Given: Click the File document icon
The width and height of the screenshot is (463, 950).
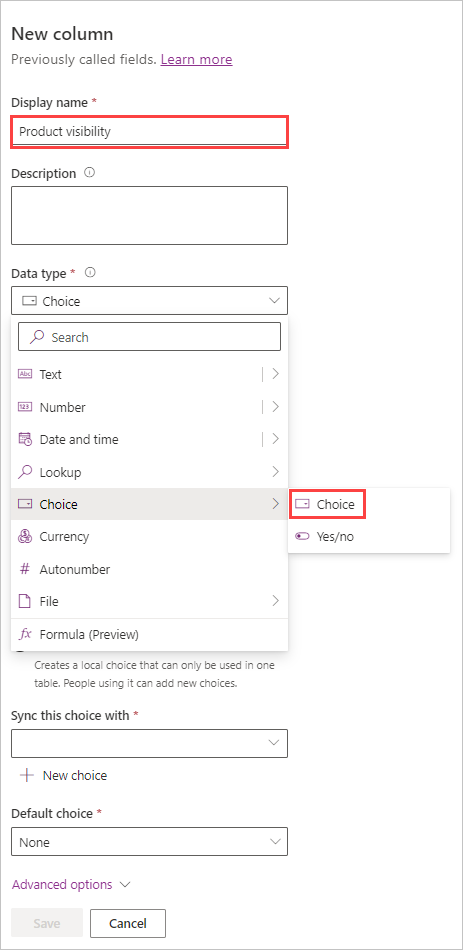Looking at the screenshot, I should point(25,602).
